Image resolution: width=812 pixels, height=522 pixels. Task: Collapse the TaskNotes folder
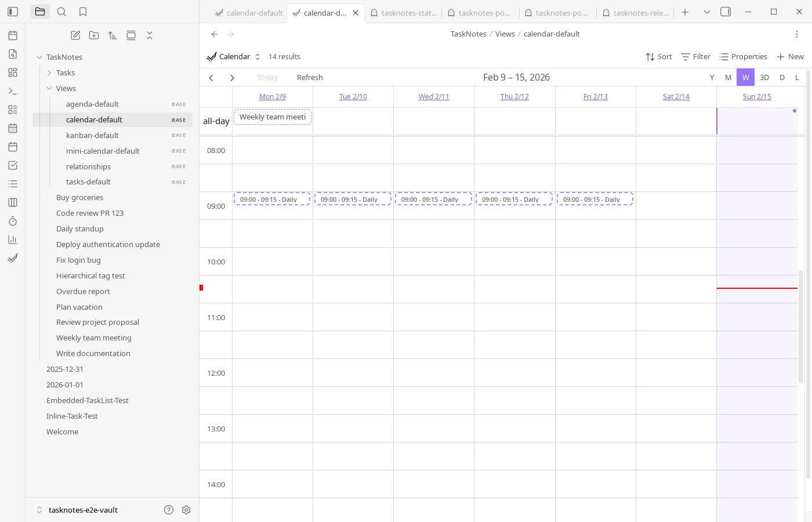pos(39,57)
